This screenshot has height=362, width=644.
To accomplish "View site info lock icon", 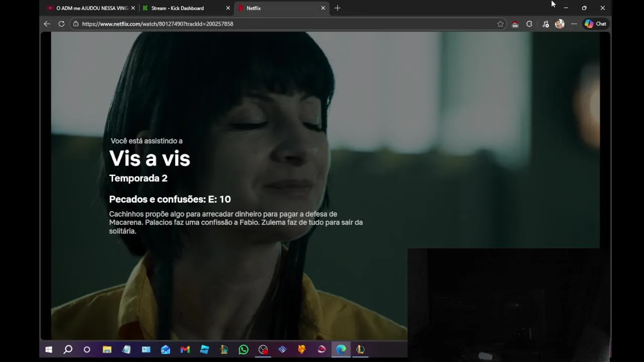I will tap(75, 24).
